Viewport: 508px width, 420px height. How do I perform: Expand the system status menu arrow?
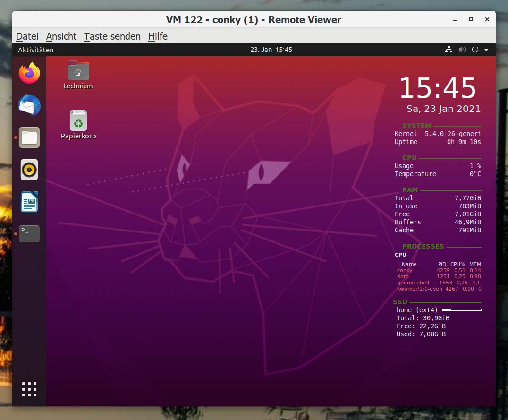(x=486, y=49)
